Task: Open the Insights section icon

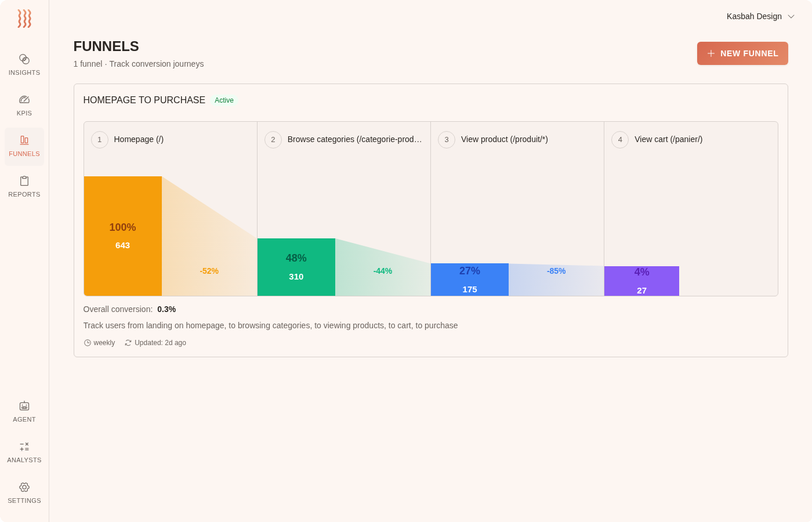Action: [x=24, y=59]
